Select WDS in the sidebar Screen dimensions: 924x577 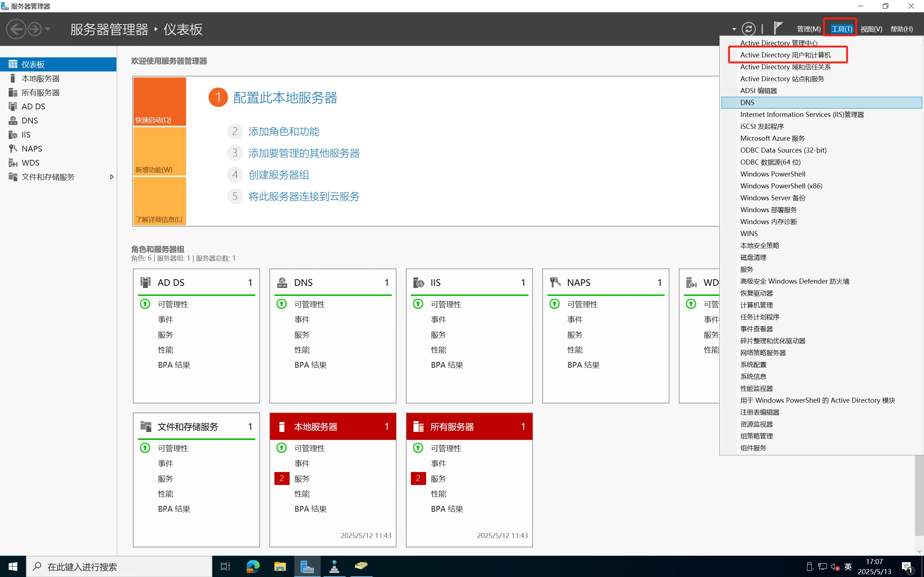pyautogui.click(x=58, y=163)
